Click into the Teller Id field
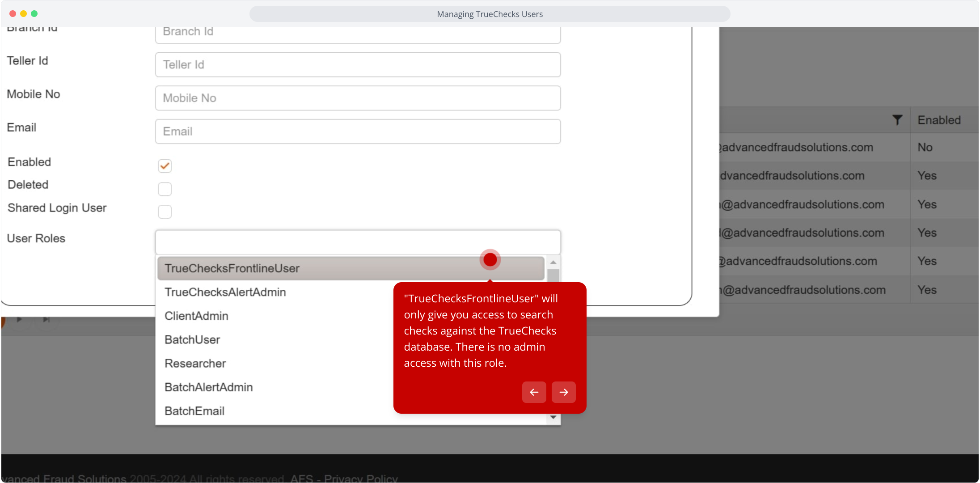Image resolution: width=980 pixels, height=483 pixels. [x=358, y=64]
